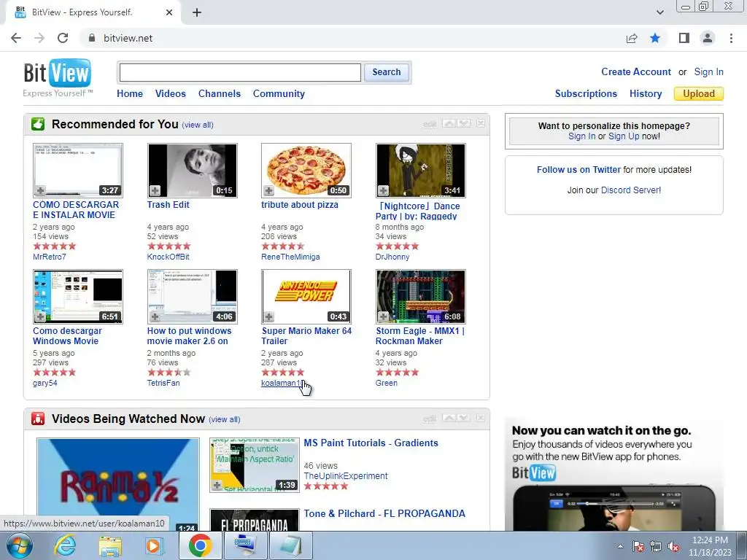Add Super Mario Maker 64 Trailer to queue

(x=268, y=316)
